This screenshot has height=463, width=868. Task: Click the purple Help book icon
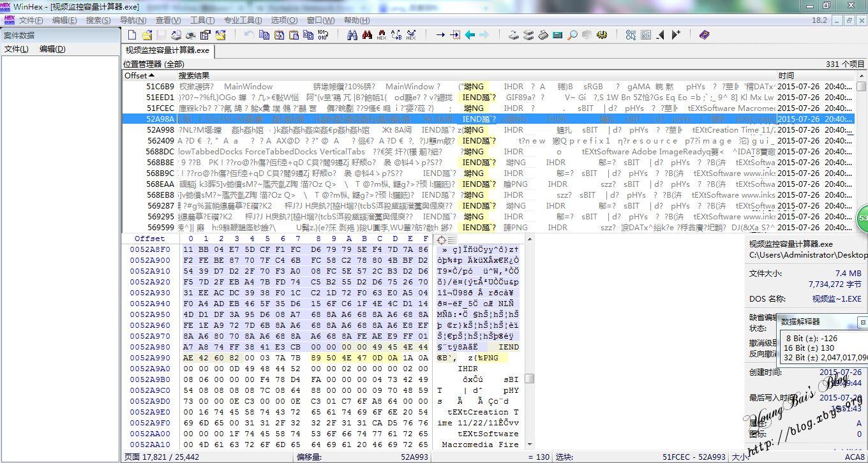704,35
